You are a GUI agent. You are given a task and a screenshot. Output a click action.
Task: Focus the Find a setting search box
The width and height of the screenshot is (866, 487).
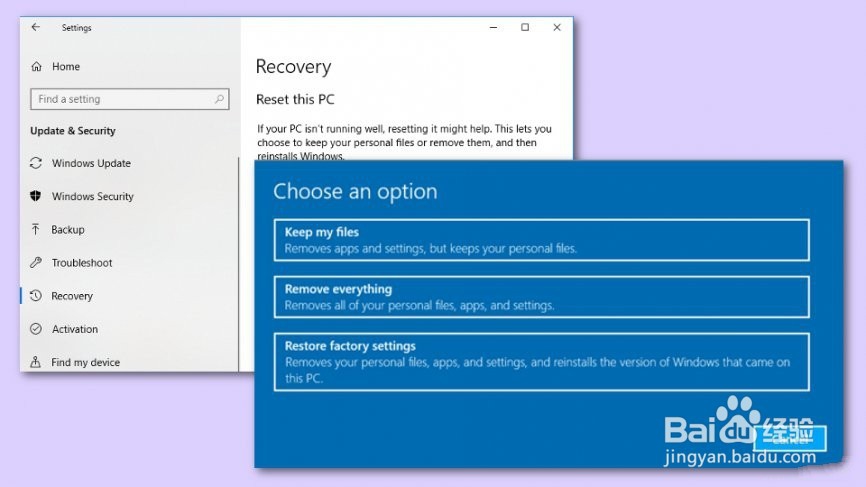[x=130, y=99]
